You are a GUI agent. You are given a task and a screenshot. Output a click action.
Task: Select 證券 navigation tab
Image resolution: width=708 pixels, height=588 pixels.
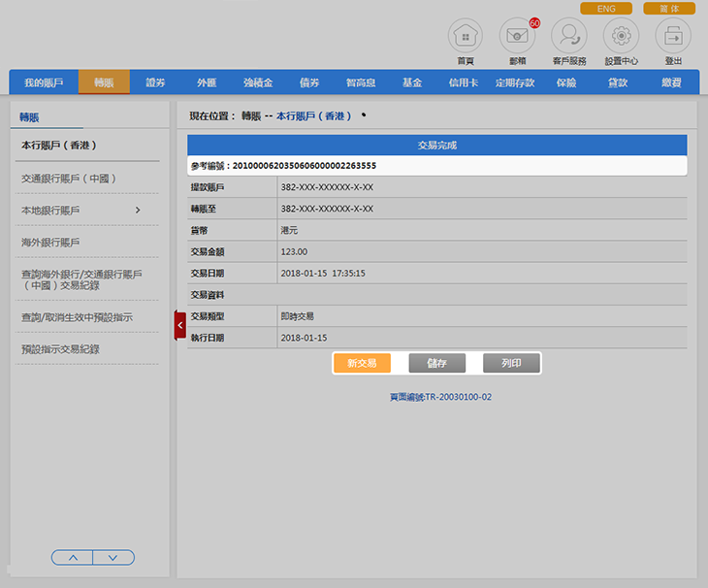point(155,82)
